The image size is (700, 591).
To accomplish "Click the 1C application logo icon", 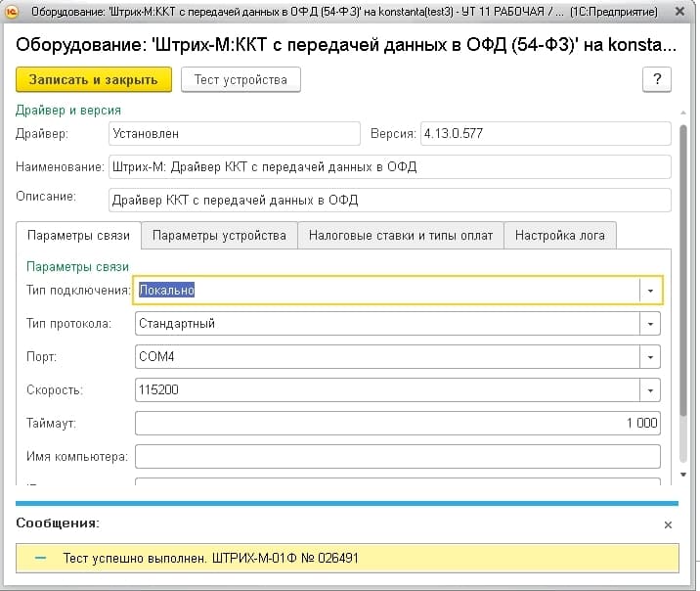I will pyautogui.click(x=12, y=12).
